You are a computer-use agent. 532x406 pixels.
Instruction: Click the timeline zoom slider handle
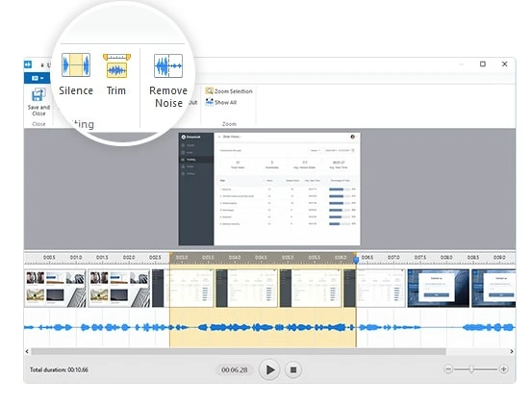(471, 369)
